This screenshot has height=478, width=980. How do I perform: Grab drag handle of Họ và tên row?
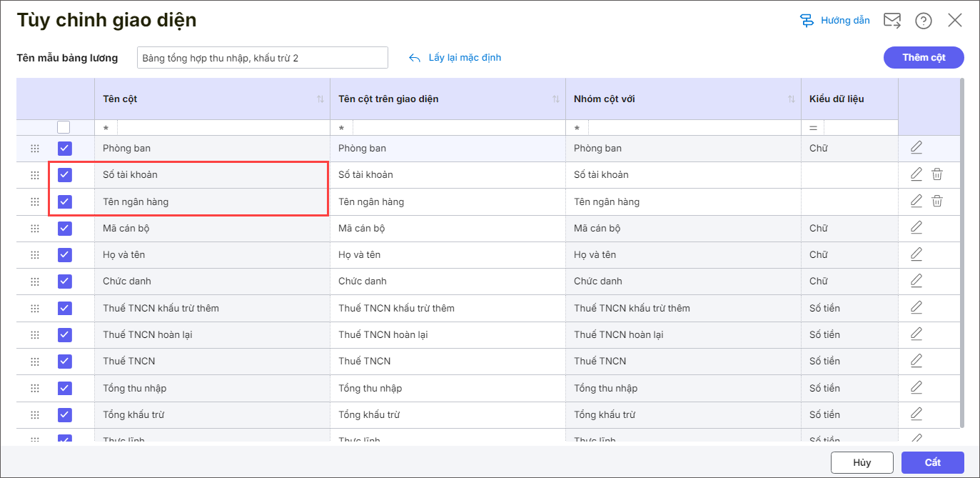point(35,255)
